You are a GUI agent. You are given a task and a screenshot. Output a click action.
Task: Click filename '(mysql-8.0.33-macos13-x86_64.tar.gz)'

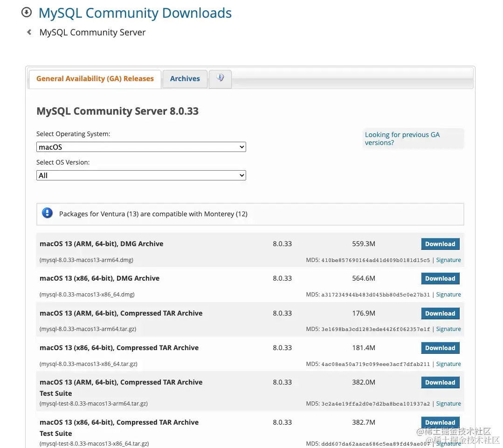[x=89, y=364]
